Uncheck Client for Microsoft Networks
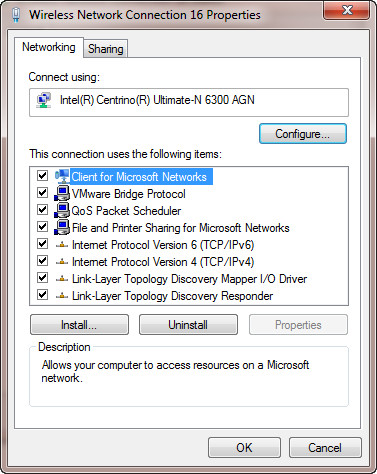 (42, 175)
